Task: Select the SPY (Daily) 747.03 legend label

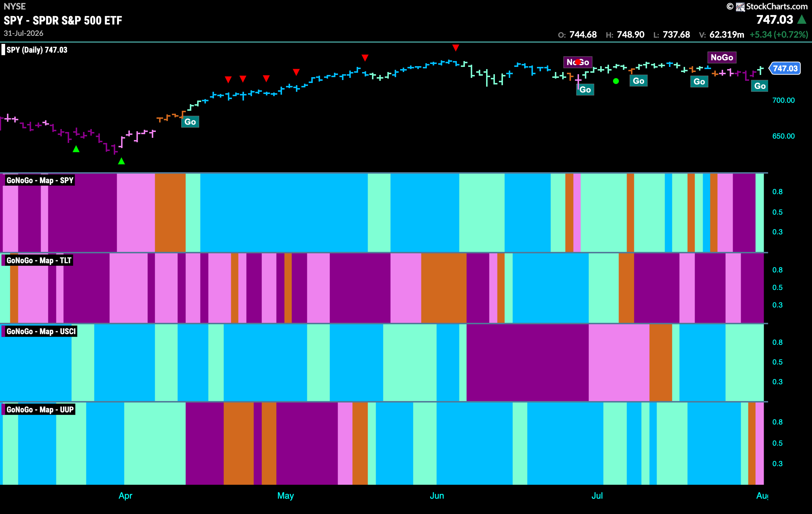Action: [x=37, y=50]
